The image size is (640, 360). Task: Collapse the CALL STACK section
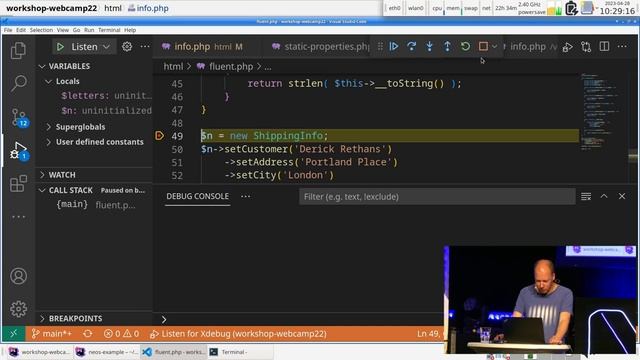66,190
